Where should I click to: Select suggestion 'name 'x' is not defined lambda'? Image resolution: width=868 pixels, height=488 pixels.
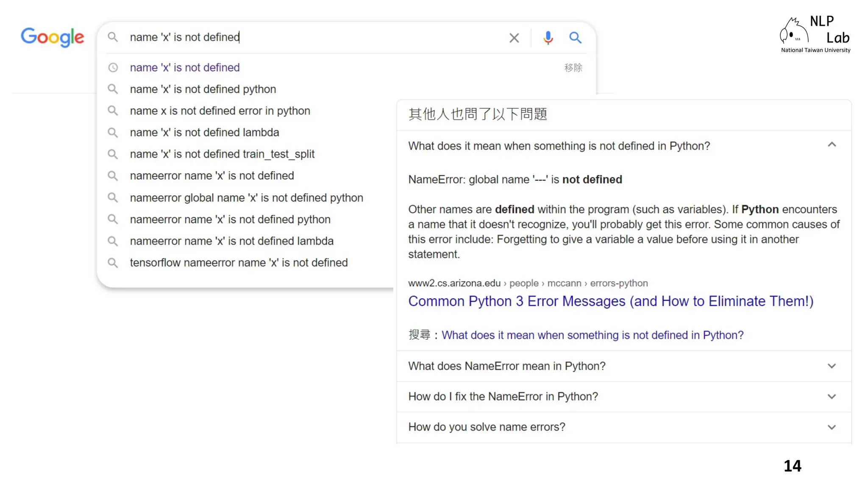(204, 133)
